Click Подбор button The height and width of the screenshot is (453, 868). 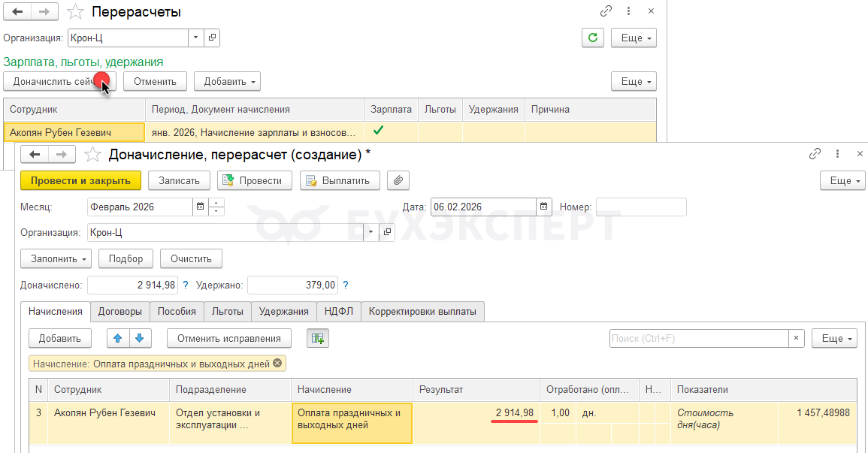(x=126, y=258)
